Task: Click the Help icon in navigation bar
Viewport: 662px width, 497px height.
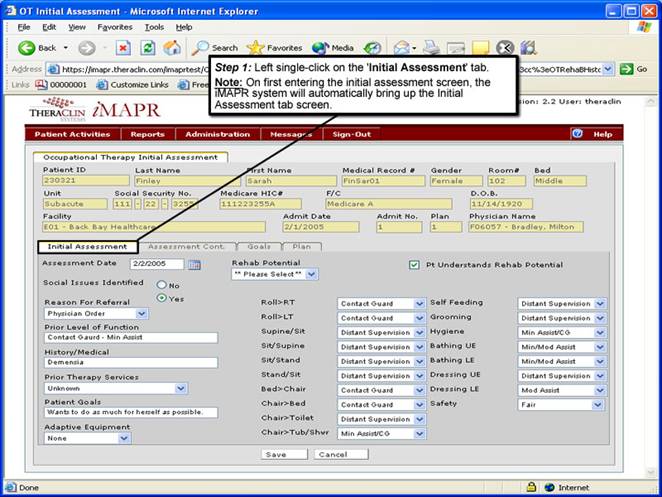Action: (593, 134)
